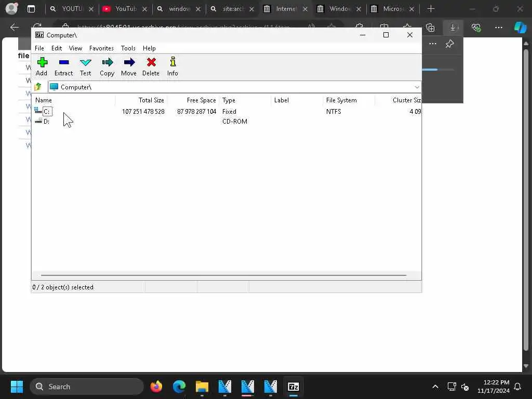Click the Cluster Size column header

click(x=398, y=100)
